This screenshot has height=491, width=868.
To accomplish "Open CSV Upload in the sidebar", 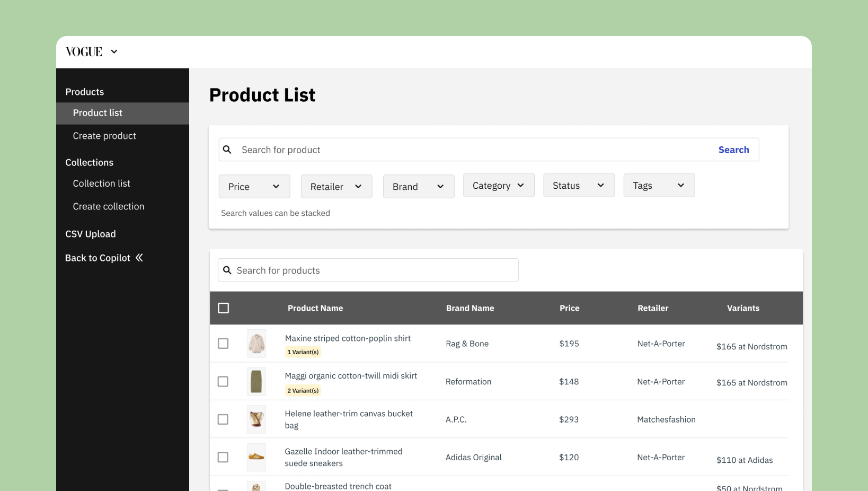I will 91,234.
